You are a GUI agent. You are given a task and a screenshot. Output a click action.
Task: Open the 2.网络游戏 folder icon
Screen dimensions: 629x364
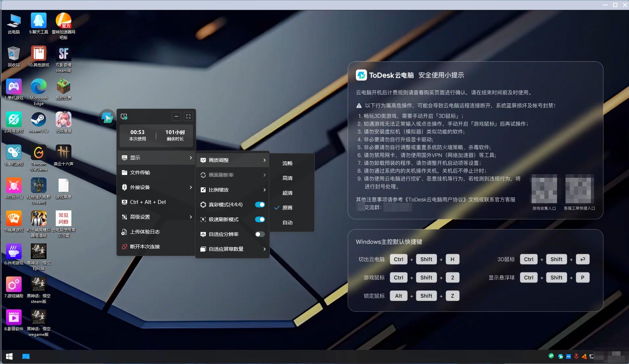pos(14,122)
